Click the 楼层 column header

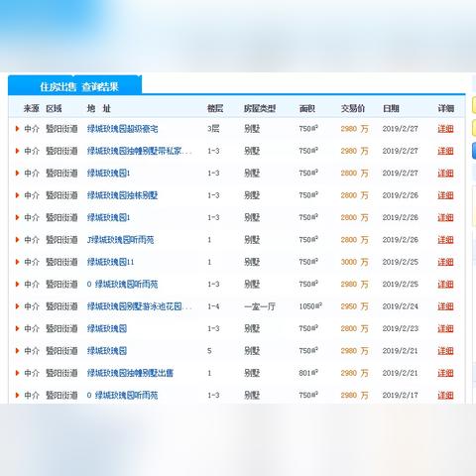215,108
